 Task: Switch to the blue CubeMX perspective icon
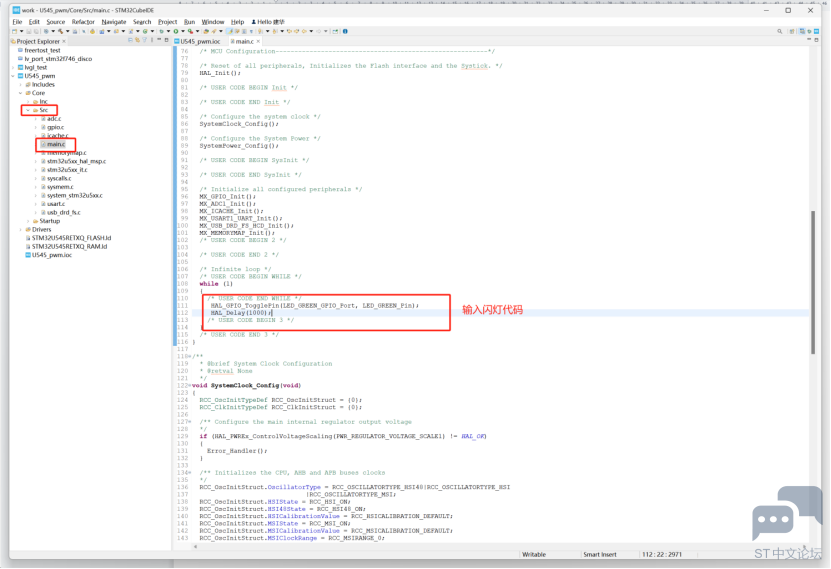816,31
